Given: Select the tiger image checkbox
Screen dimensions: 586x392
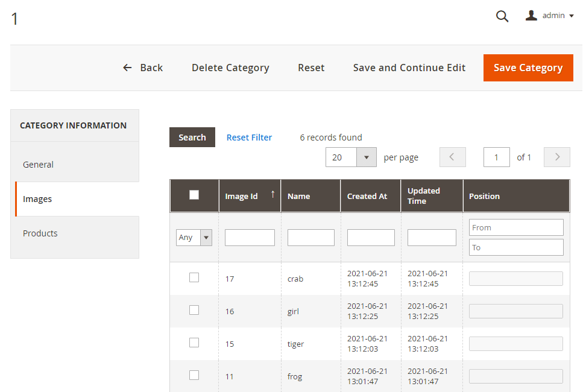Looking at the screenshot, I should pos(194,343).
